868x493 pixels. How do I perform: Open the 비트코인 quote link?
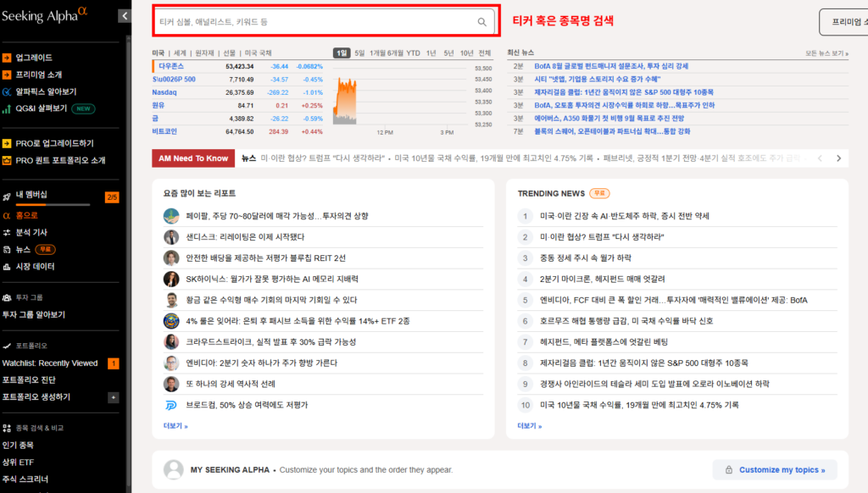pyautogui.click(x=164, y=131)
